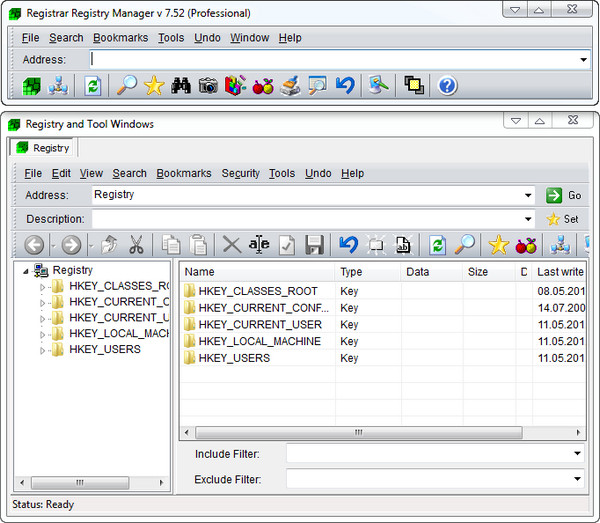Click the up one level folder icon
Viewport: 600px width, 523px height.
[109, 244]
